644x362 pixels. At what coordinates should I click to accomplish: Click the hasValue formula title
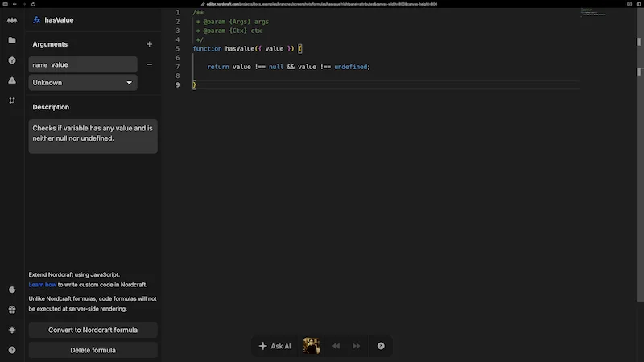tap(59, 19)
